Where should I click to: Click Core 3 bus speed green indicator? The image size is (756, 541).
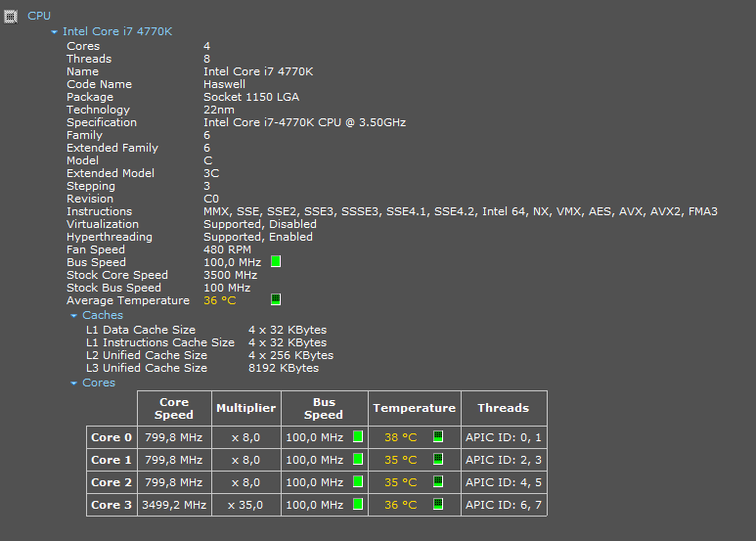point(358,504)
